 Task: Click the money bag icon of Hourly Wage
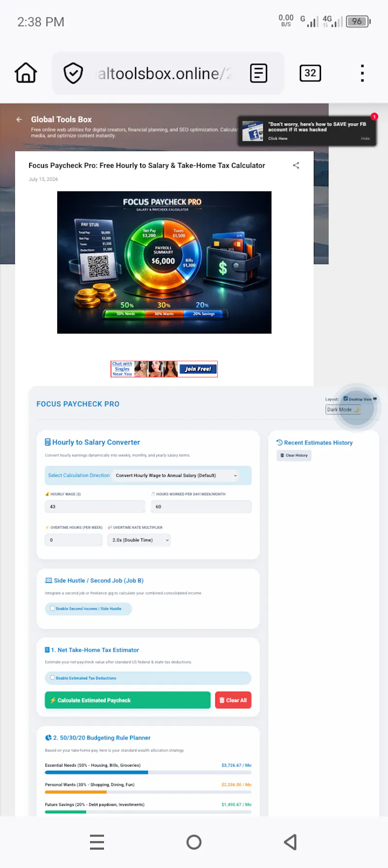(x=47, y=494)
